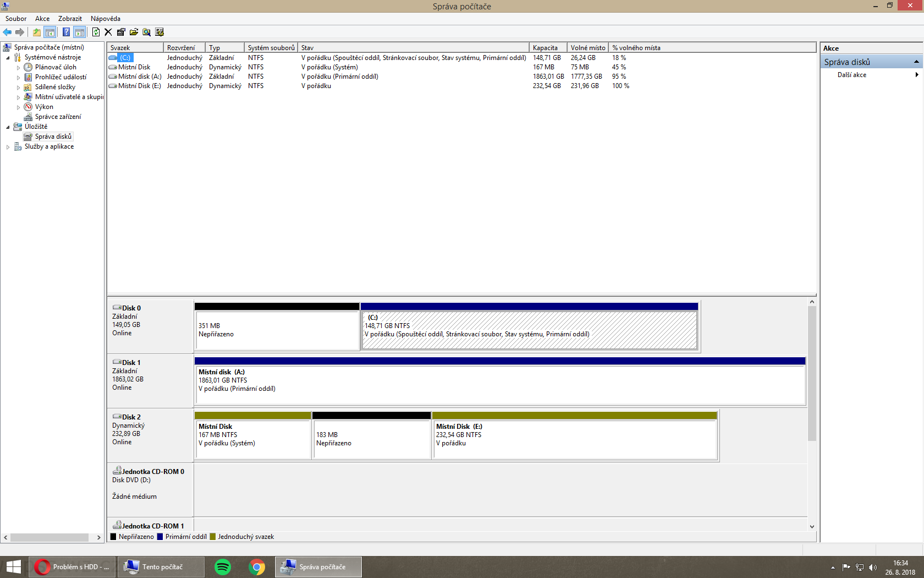
Task: Open Chrome from the taskbar
Action: pyautogui.click(x=257, y=567)
